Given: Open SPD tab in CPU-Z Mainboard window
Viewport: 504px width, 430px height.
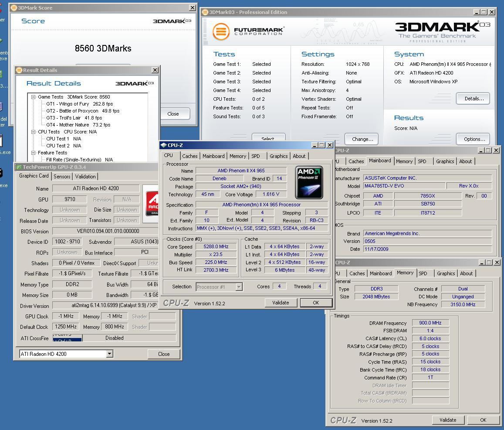Looking at the screenshot, I should 422,161.
